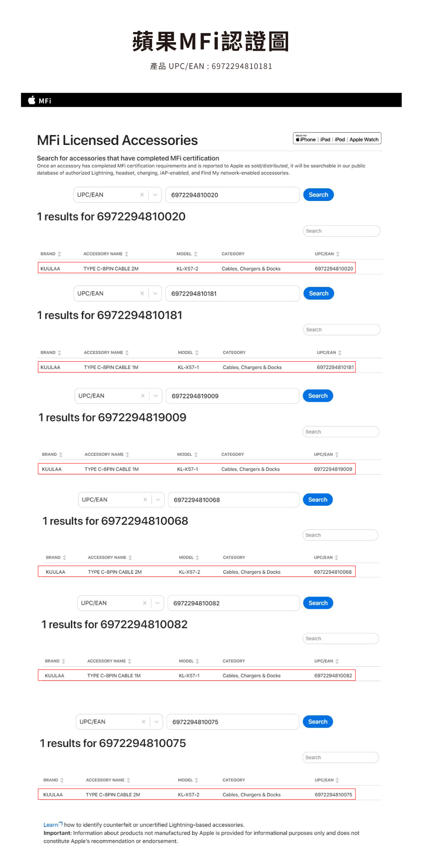Select Apple Watch on the Made for badge
Screen dimensions: 422x868
pyautogui.click(x=364, y=139)
